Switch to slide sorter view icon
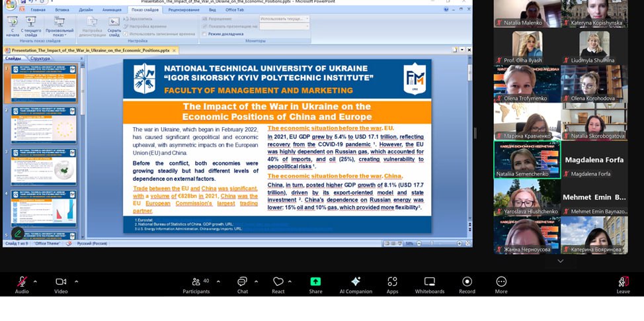 point(393,244)
